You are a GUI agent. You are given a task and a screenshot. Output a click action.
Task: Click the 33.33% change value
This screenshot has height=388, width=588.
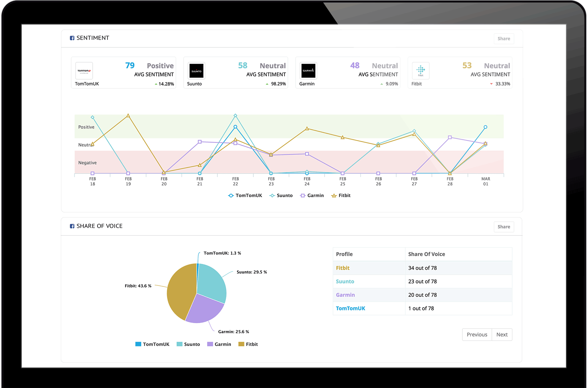tap(503, 84)
